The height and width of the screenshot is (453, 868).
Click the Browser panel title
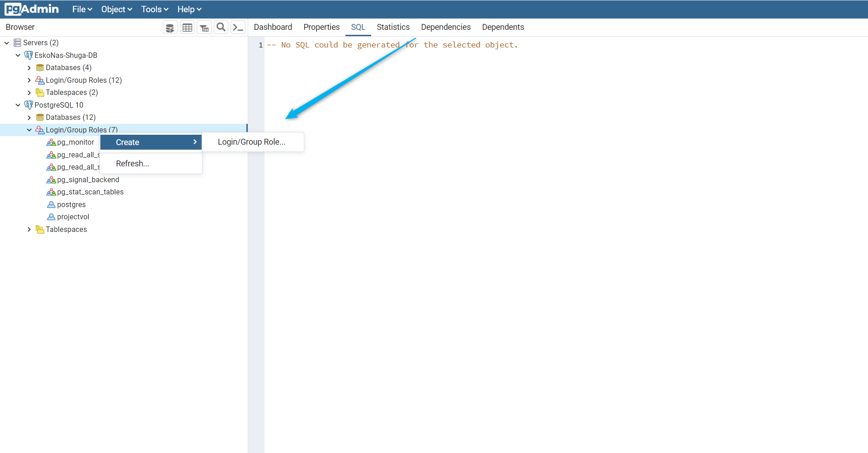click(x=20, y=27)
